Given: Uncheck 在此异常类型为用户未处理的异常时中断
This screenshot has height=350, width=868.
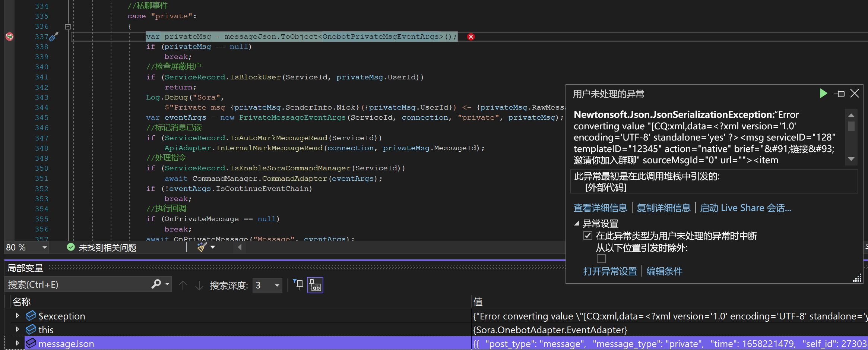Looking at the screenshot, I should point(588,236).
